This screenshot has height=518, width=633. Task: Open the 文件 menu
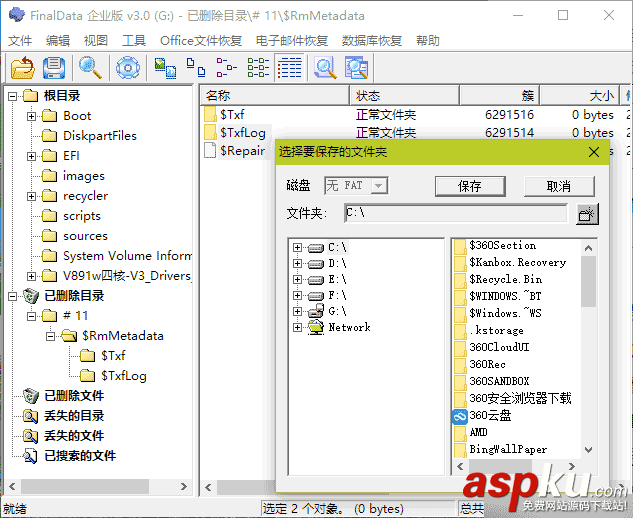tap(20, 40)
